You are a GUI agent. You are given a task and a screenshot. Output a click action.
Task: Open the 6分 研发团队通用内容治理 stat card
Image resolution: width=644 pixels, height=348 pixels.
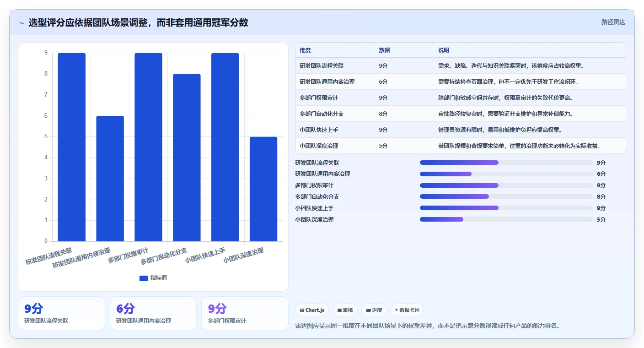pos(153,313)
